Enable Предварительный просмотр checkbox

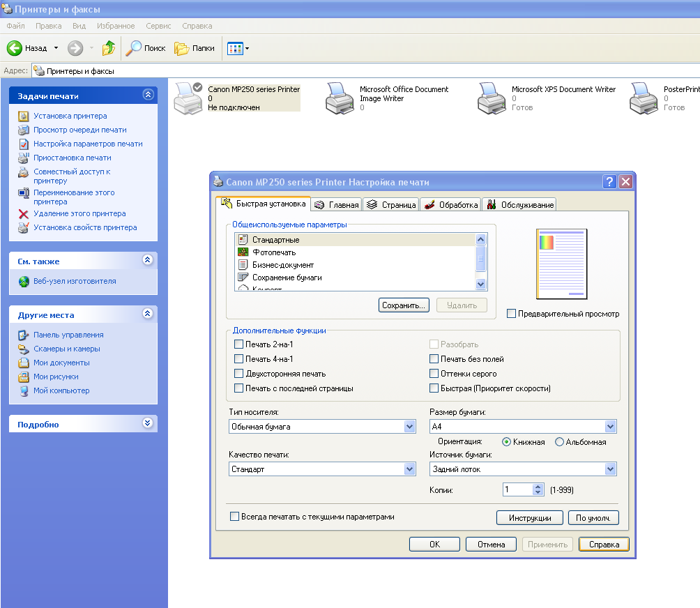tap(512, 314)
